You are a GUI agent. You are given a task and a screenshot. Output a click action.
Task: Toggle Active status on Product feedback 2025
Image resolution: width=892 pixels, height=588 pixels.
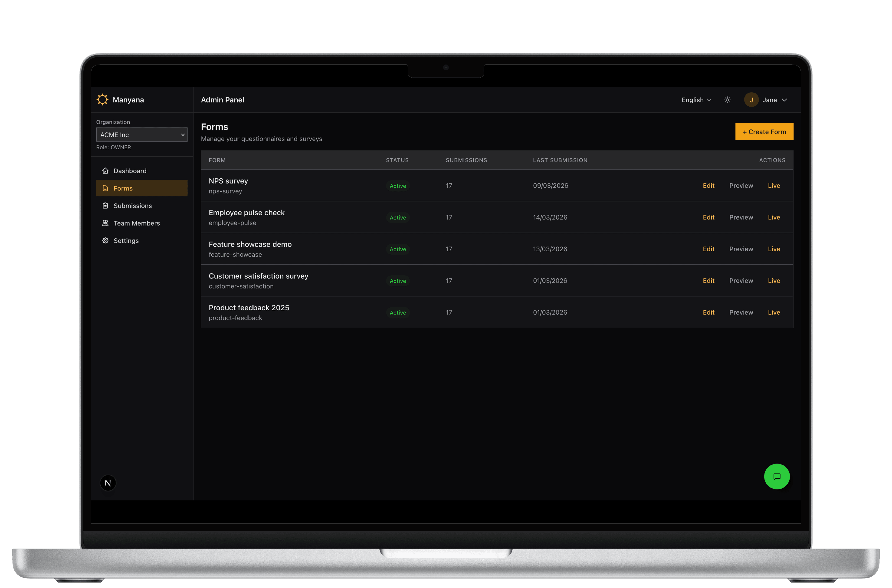(397, 312)
